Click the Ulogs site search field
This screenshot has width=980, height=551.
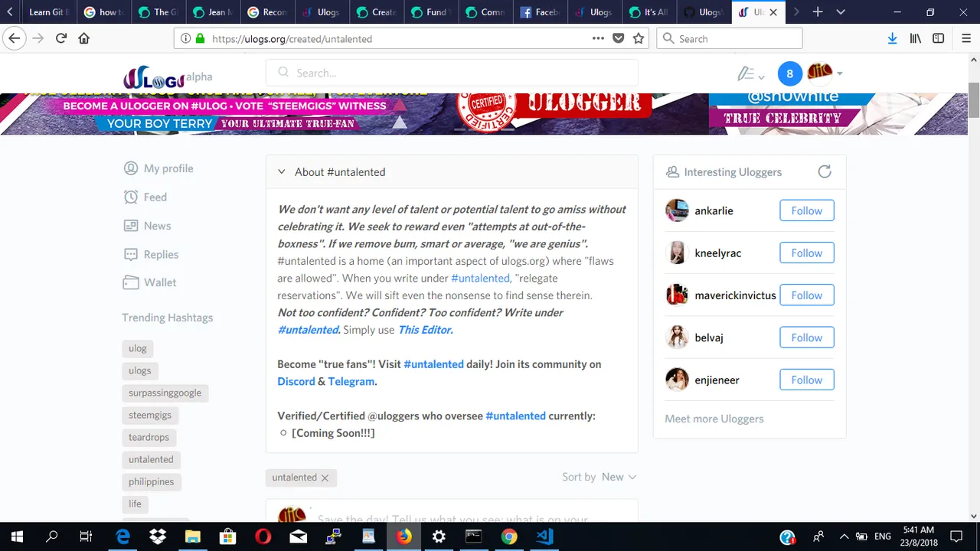452,73
